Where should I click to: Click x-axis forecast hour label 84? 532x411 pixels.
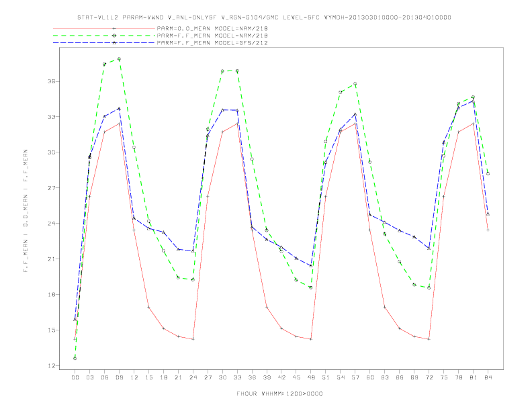[x=488, y=377]
